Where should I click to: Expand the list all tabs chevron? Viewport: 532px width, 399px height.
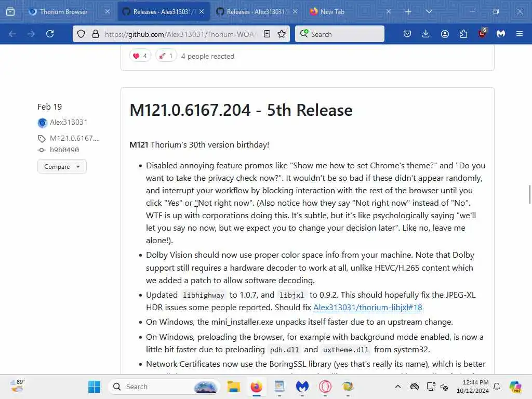click(x=429, y=11)
